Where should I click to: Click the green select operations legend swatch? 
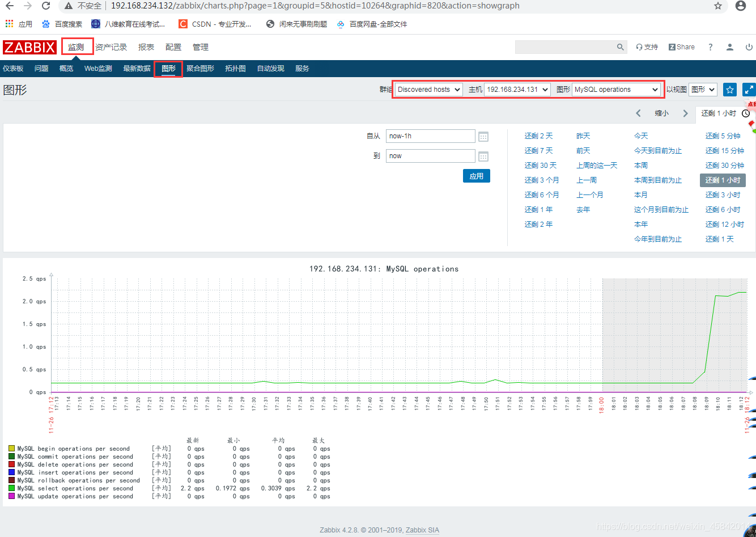tap(11, 488)
